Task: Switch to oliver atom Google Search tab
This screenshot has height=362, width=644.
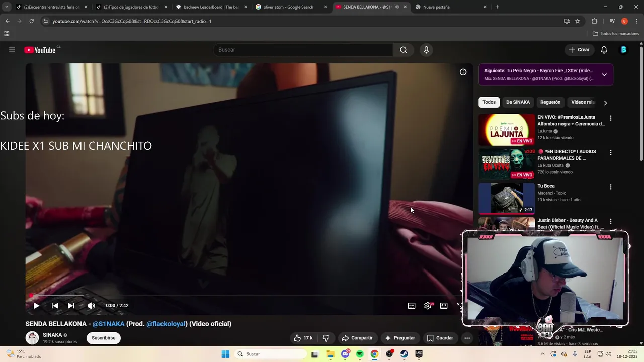Action: [290, 7]
